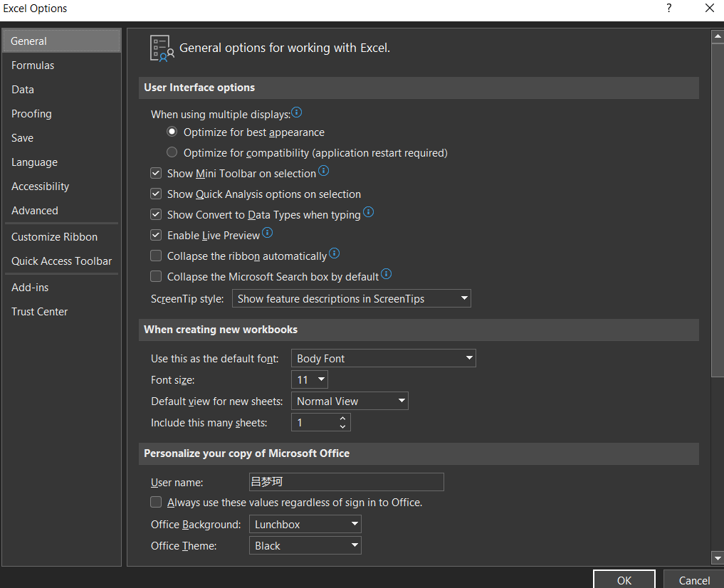724x588 pixels.
Task: Open the ScreenTip style dropdown
Action: point(352,298)
